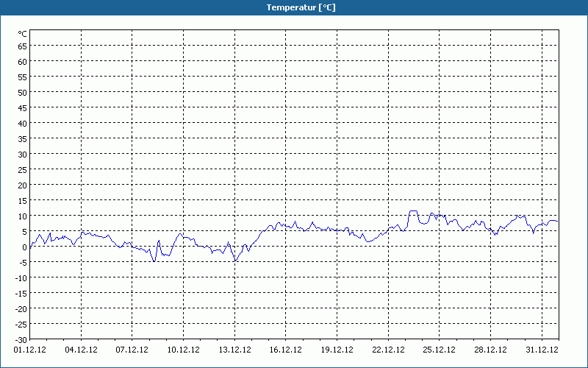Click the Temperatur [°C] chart title
The width and height of the screenshot is (588, 368).
[301, 7]
